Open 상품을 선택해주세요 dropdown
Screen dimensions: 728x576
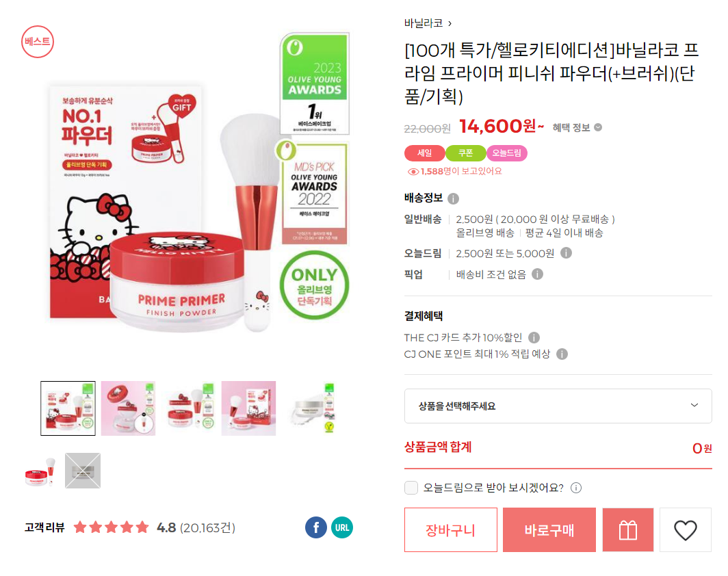pyautogui.click(x=558, y=406)
